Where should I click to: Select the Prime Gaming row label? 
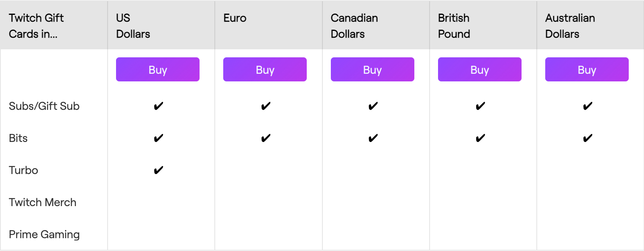pyautogui.click(x=44, y=235)
